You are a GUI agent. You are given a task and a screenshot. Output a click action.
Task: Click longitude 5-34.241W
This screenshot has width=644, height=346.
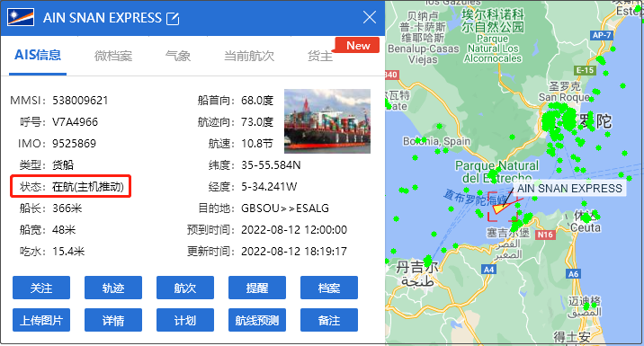[269, 187]
